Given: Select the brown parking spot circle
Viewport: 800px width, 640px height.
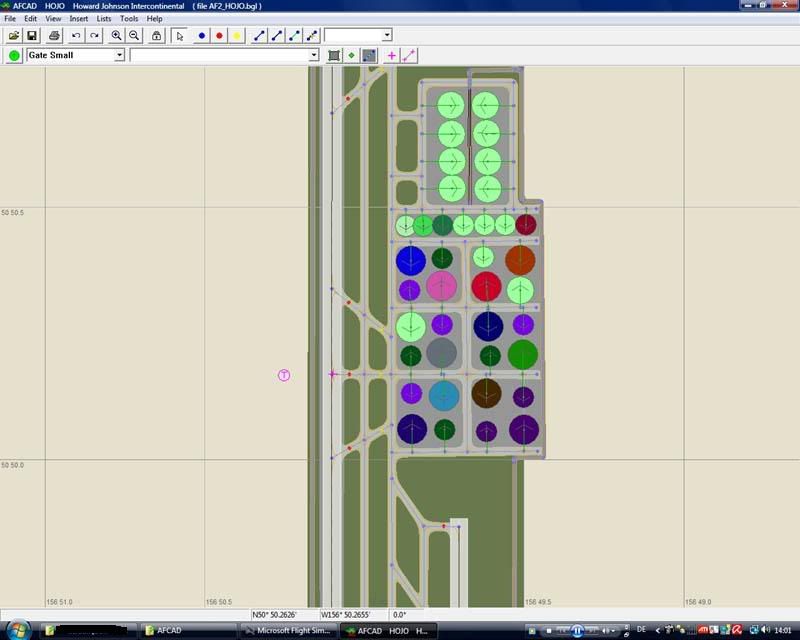Looking at the screenshot, I should click(x=486, y=393).
